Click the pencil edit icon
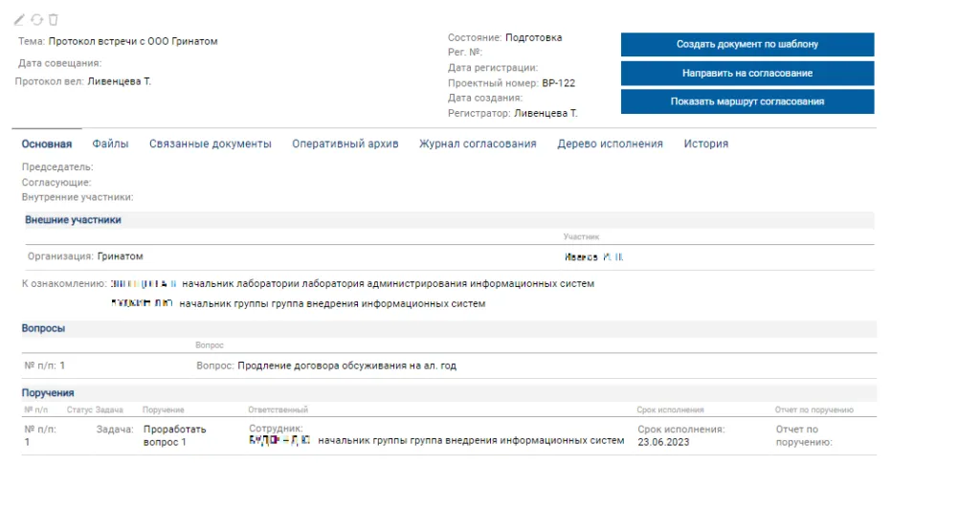 [x=19, y=19]
